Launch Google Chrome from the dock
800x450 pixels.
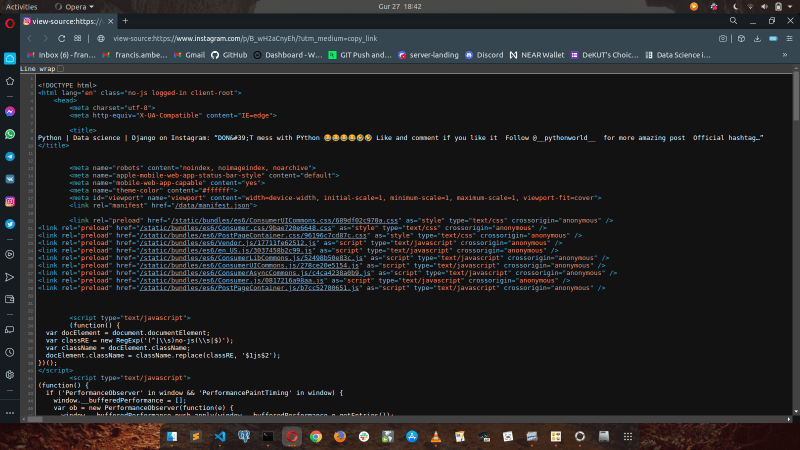[x=316, y=436]
